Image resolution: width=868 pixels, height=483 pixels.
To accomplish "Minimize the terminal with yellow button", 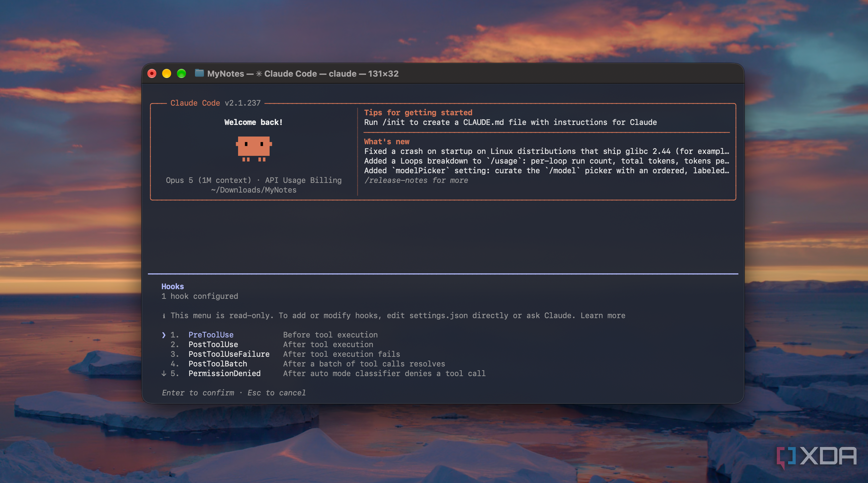I will pos(167,73).
